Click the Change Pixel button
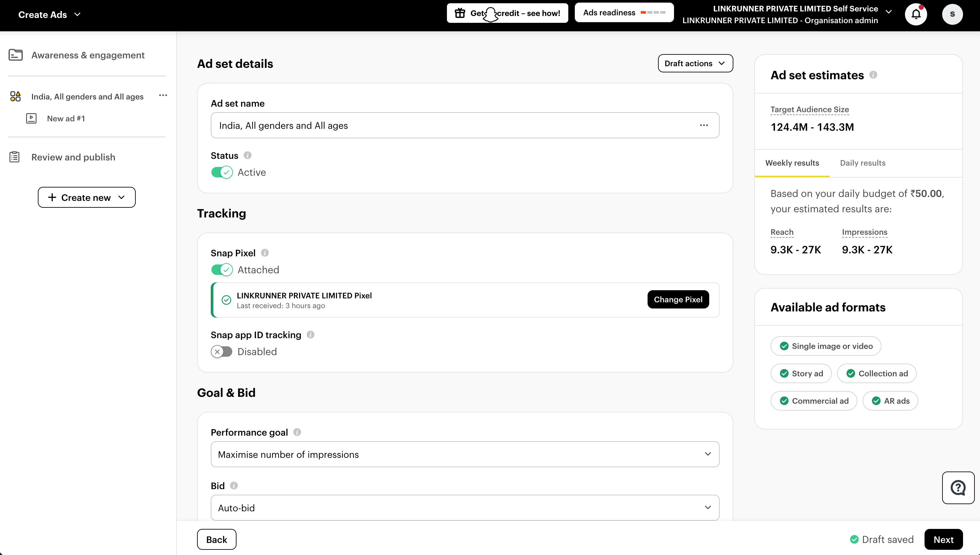Image resolution: width=980 pixels, height=555 pixels. point(678,299)
